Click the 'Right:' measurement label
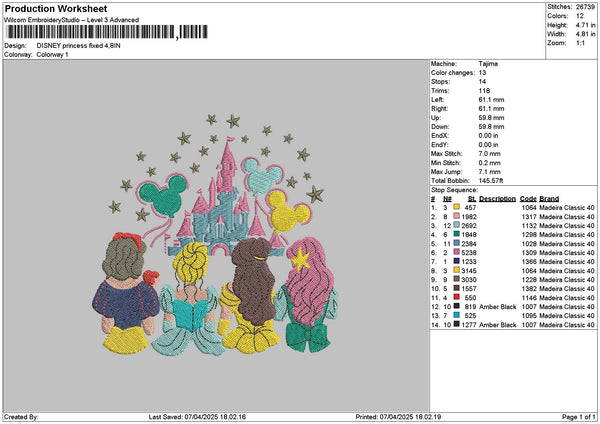The height and width of the screenshot is (424, 600). (x=439, y=109)
